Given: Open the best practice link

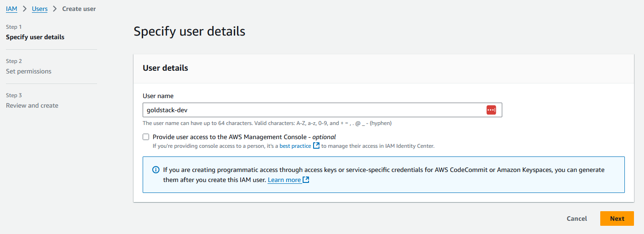Looking at the screenshot, I should (295, 146).
